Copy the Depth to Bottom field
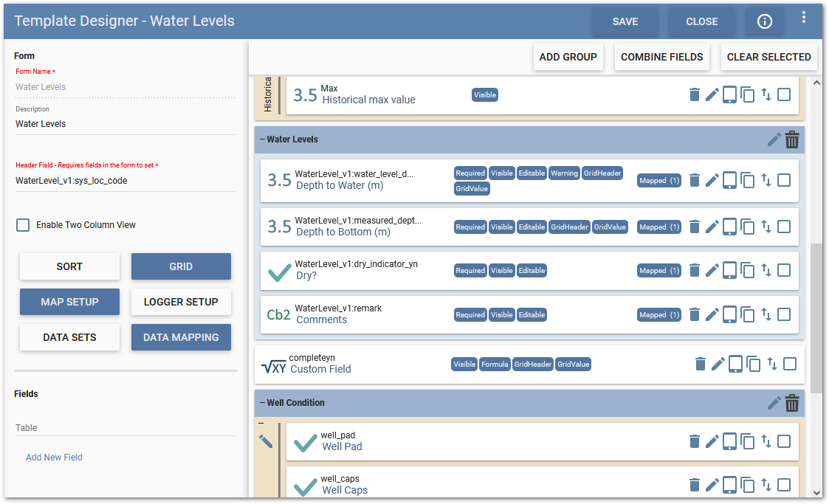Image resolution: width=829 pixels, height=504 pixels. pyautogui.click(x=748, y=227)
